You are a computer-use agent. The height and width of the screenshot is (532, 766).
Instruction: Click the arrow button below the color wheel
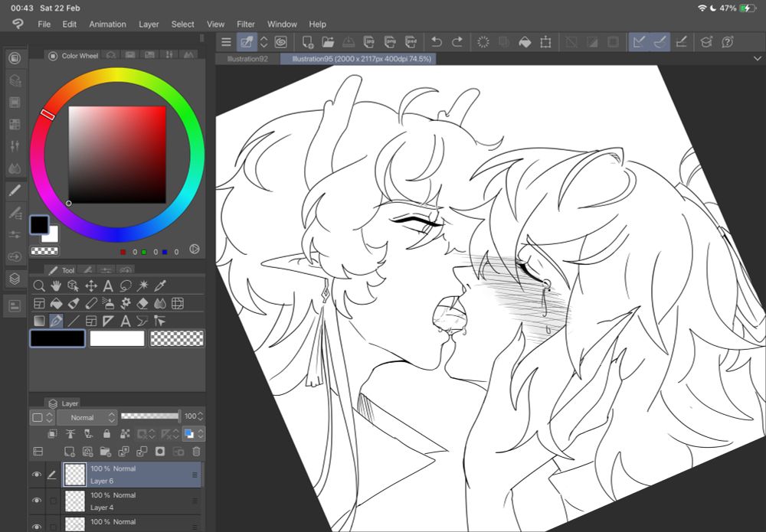click(195, 250)
